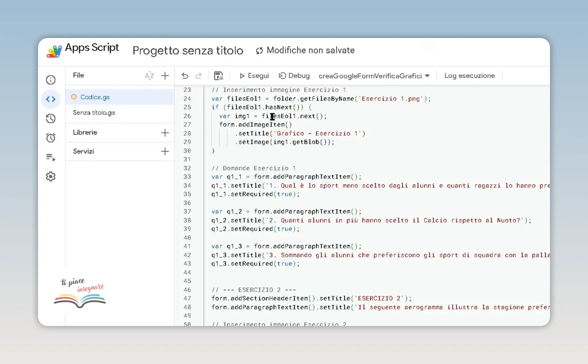Select the Codice.gs file

pos(120,97)
